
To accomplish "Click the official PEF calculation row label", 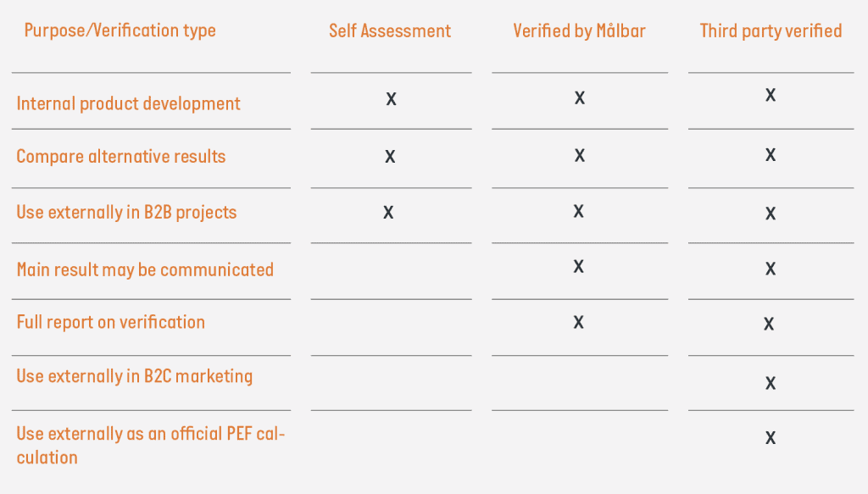I will (151, 446).
